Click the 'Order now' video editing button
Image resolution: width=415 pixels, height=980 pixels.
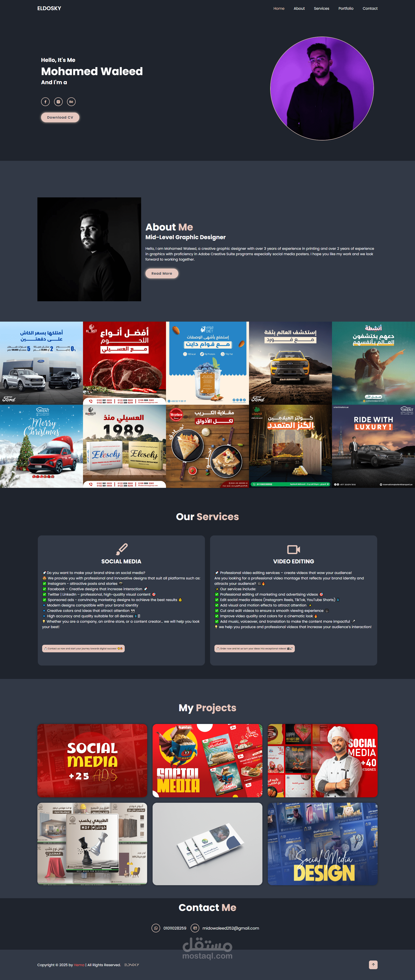coord(254,648)
